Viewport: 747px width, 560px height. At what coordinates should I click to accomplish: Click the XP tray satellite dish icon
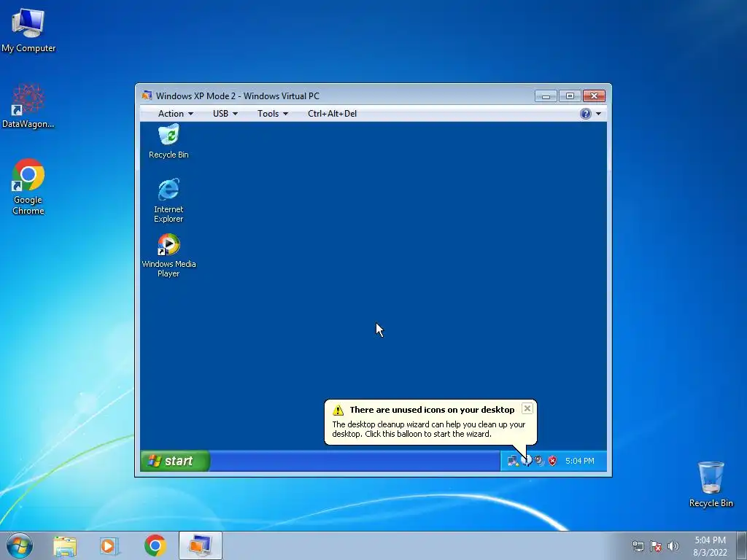pyautogui.click(x=539, y=461)
